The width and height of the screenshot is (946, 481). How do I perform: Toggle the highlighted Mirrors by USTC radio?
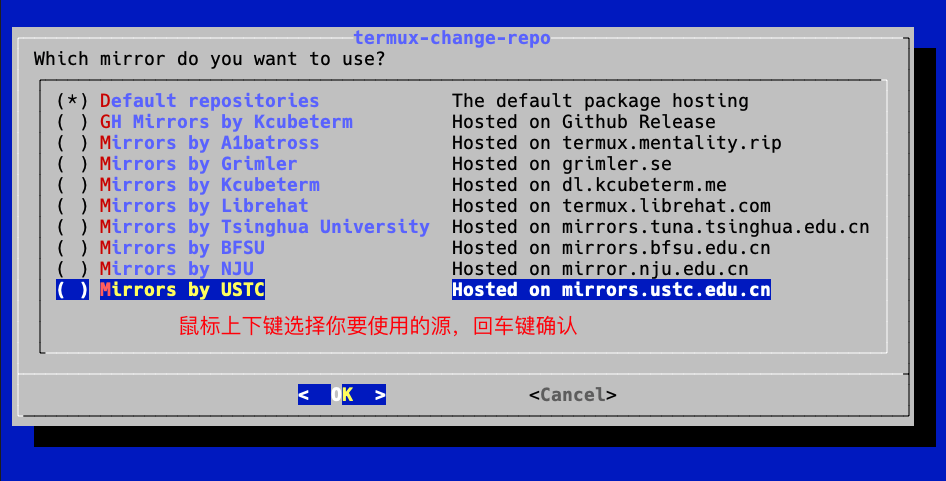click(72, 290)
